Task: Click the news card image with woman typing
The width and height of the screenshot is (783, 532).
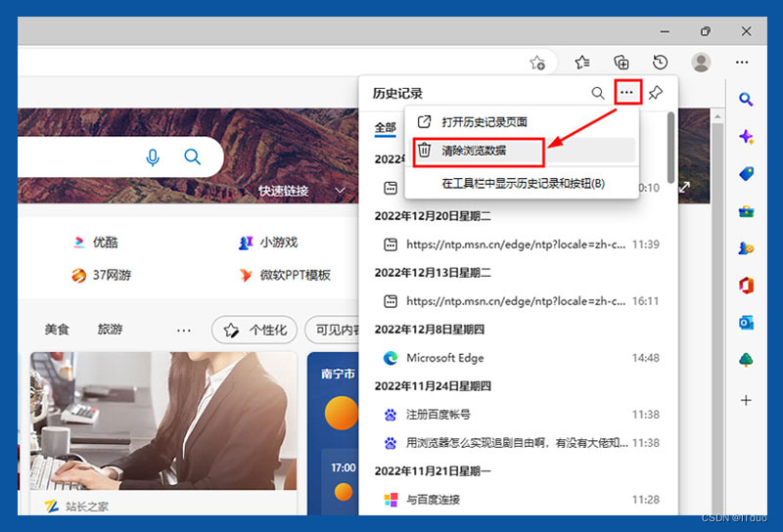Action: pyautogui.click(x=163, y=421)
